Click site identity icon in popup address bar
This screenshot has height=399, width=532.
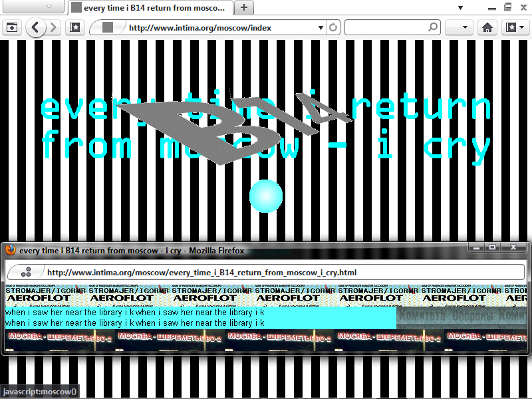pyautogui.click(x=26, y=272)
